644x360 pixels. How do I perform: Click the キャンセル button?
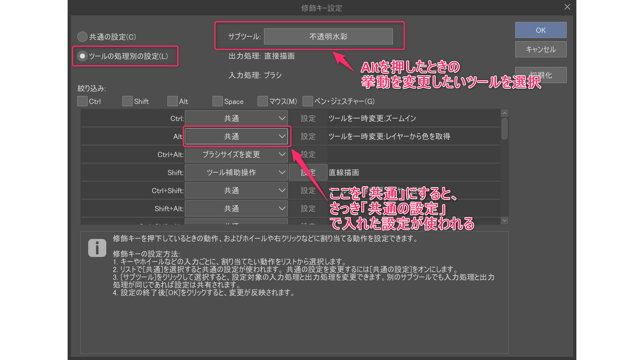click(x=541, y=49)
